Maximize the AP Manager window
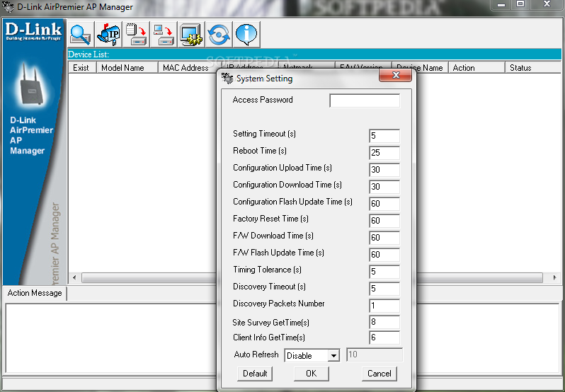The image size is (565, 392). click(x=520, y=5)
